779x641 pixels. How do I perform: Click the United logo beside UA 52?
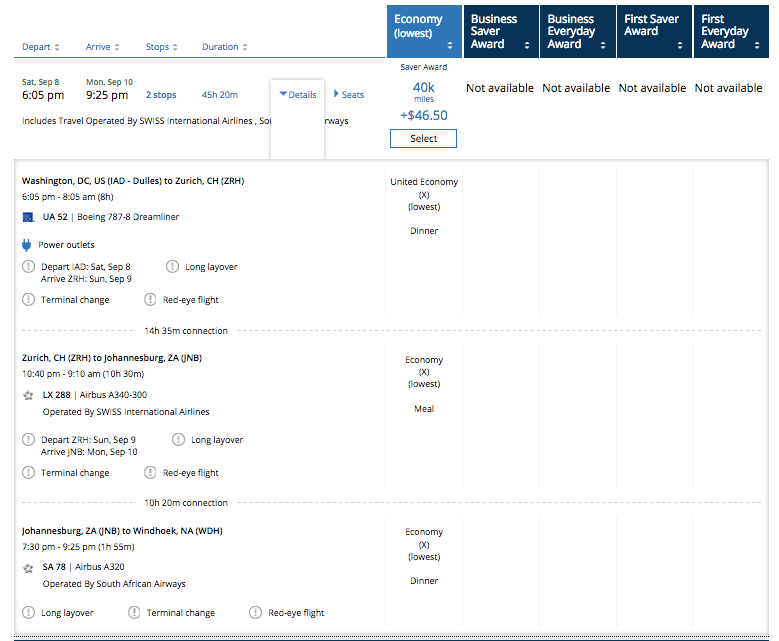28,217
